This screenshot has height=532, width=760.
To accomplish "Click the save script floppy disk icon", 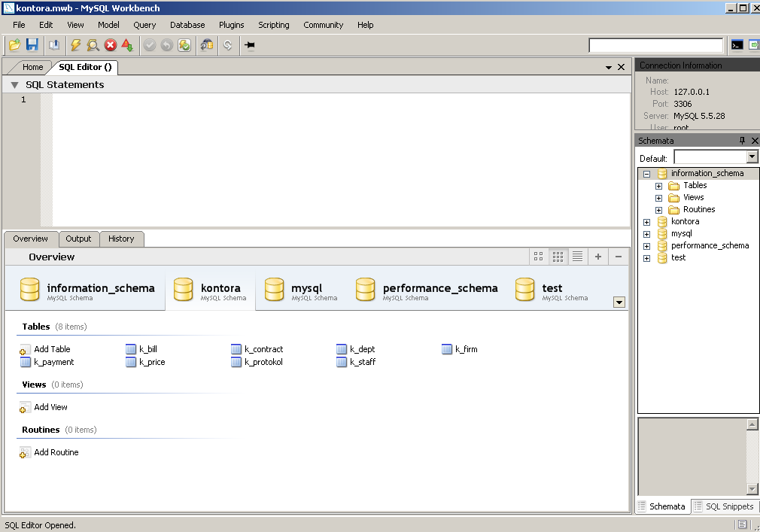I will 32,45.
